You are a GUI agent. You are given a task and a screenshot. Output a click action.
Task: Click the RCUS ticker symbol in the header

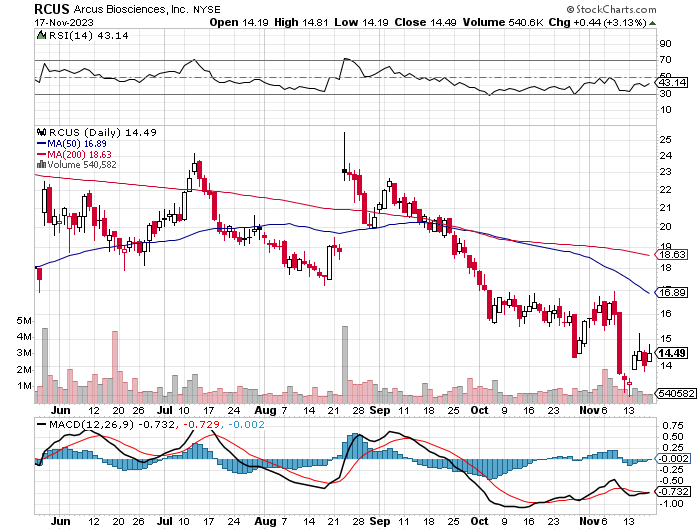52,9
